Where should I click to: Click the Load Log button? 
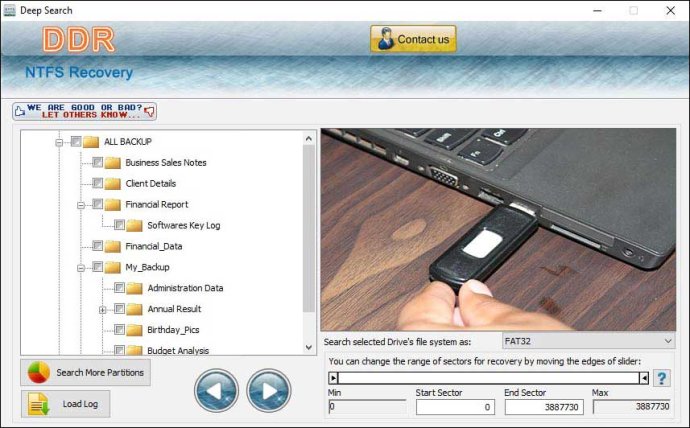(66, 404)
